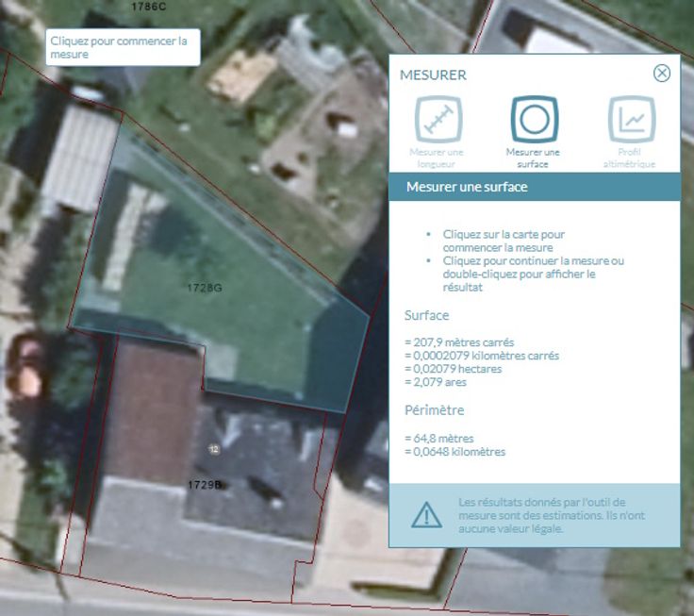Click the warning triangle icon
The height and width of the screenshot is (616, 694).
point(426,515)
